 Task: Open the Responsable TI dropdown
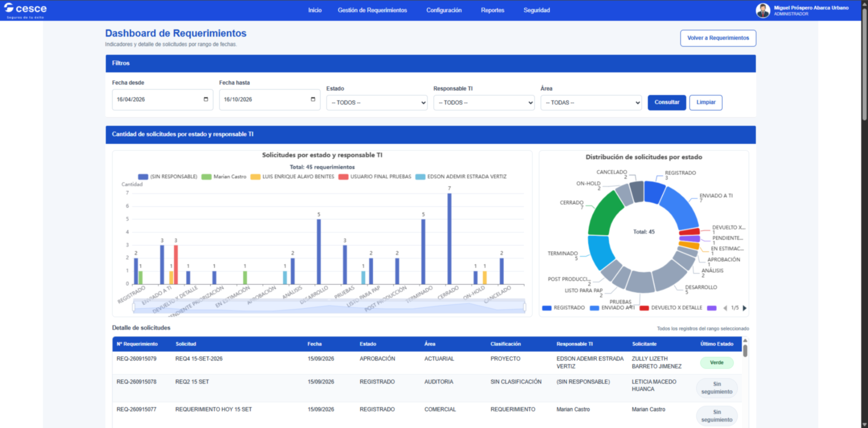484,103
